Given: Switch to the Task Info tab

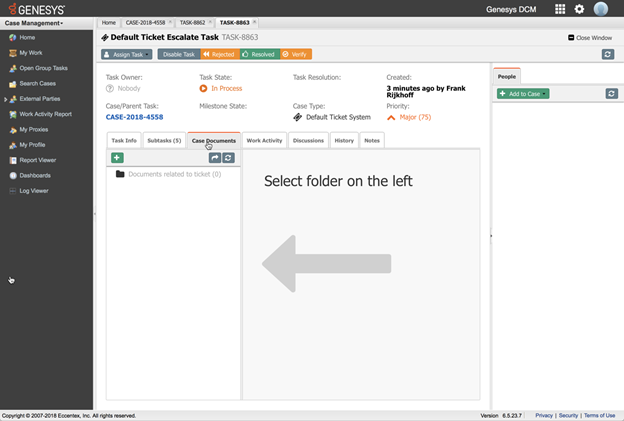Looking at the screenshot, I should tap(124, 140).
